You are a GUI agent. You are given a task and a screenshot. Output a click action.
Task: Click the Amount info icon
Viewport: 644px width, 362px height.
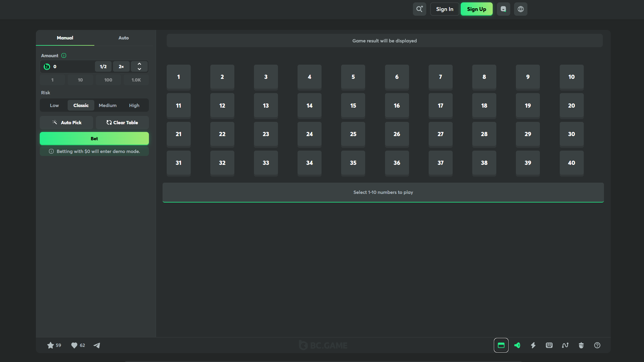coord(64,55)
